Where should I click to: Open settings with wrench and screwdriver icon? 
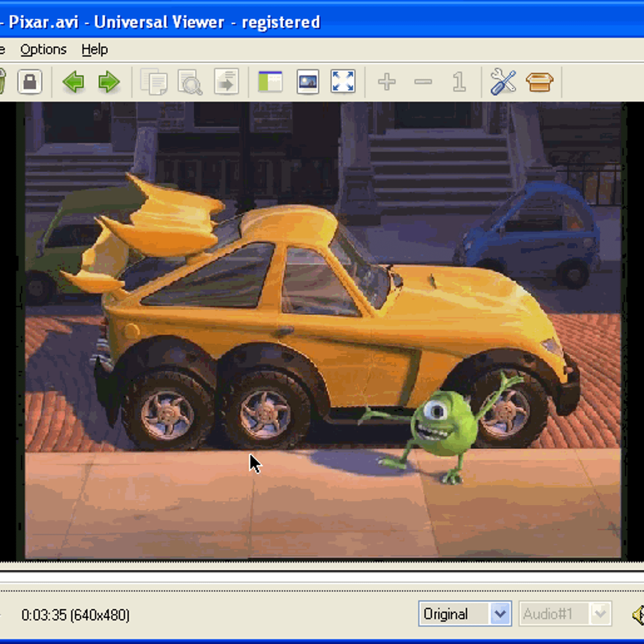tap(503, 82)
